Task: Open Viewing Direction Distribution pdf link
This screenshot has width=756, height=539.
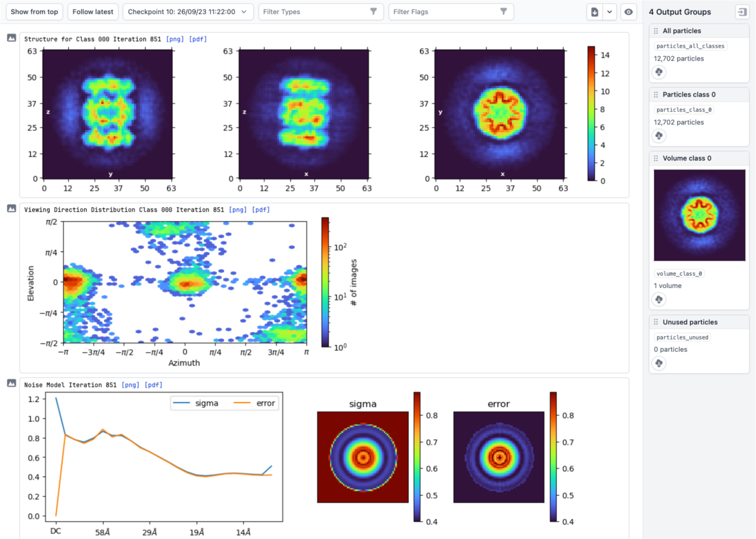Action: [261, 210]
